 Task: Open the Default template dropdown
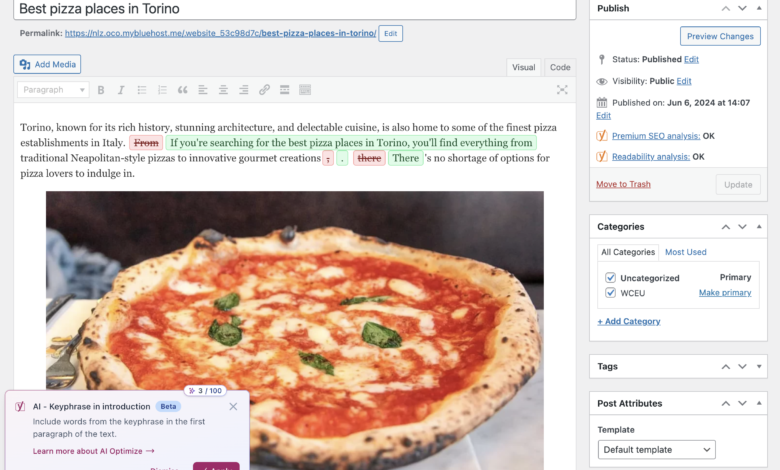(657, 450)
